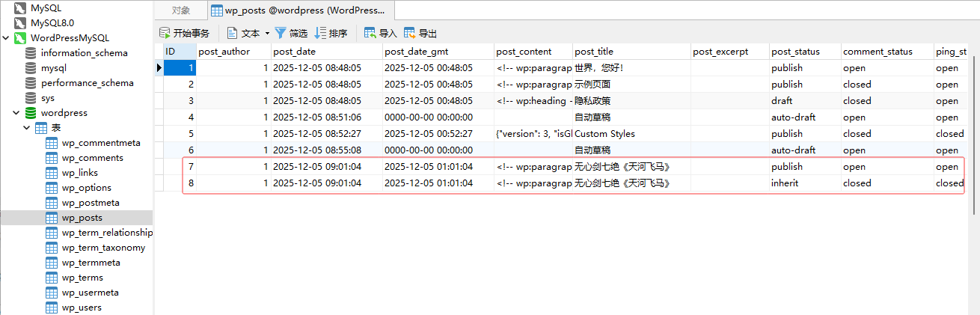Select wp_usermeta table in tree
This screenshot has height=315, width=980.
91,292
